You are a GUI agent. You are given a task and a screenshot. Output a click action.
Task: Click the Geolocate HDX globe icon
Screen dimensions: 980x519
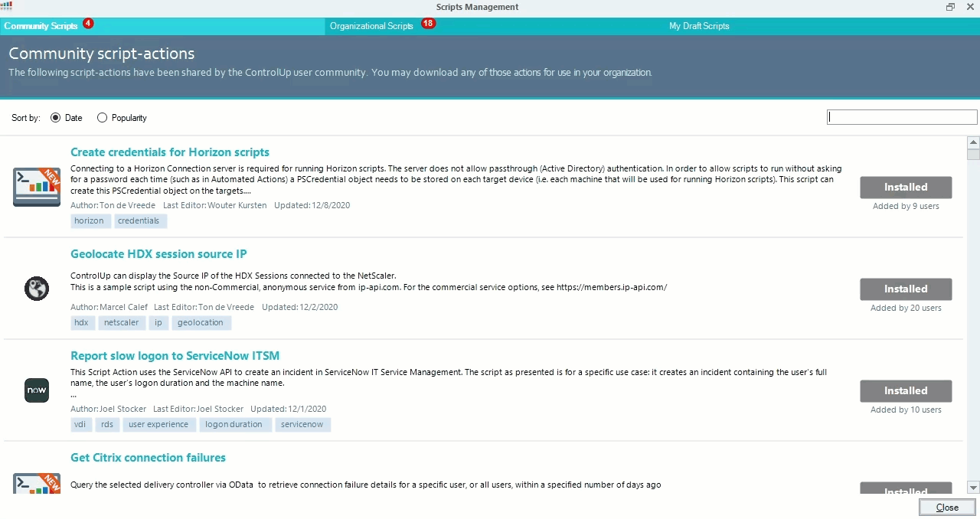[x=37, y=289]
